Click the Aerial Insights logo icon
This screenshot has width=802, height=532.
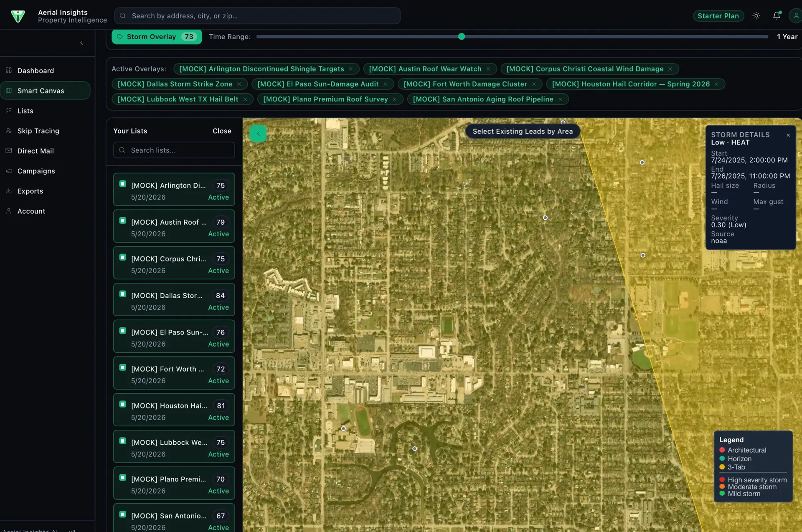coord(18,16)
